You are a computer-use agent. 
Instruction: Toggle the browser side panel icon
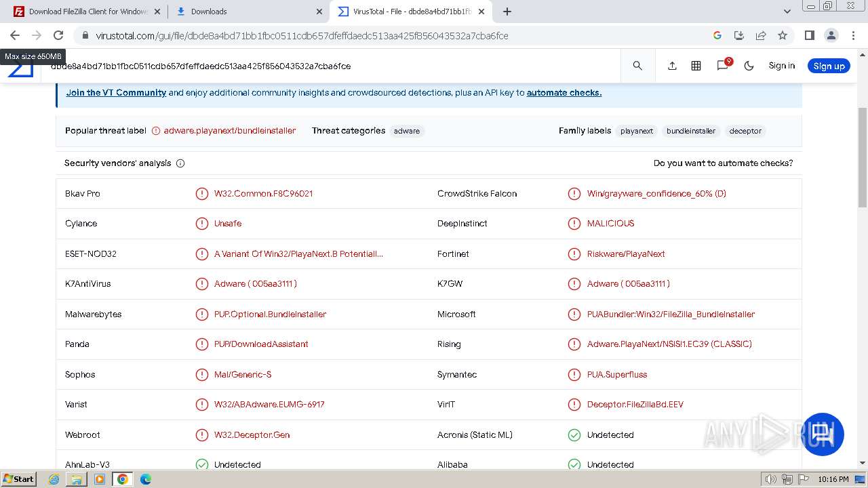pos(809,35)
